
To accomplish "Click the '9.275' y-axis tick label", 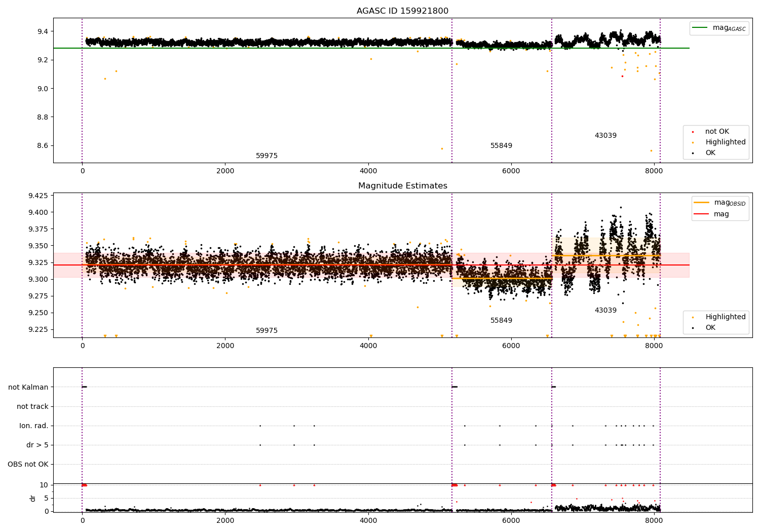I will pyautogui.click(x=38, y=296).
